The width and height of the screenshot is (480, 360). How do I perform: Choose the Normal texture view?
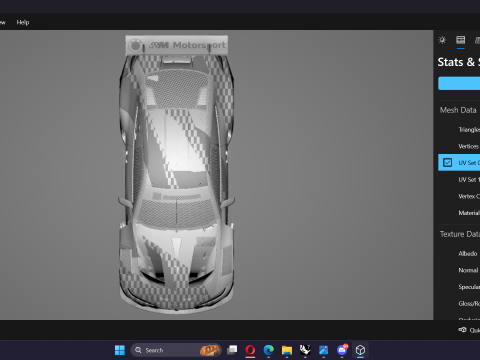coord(459,270)
